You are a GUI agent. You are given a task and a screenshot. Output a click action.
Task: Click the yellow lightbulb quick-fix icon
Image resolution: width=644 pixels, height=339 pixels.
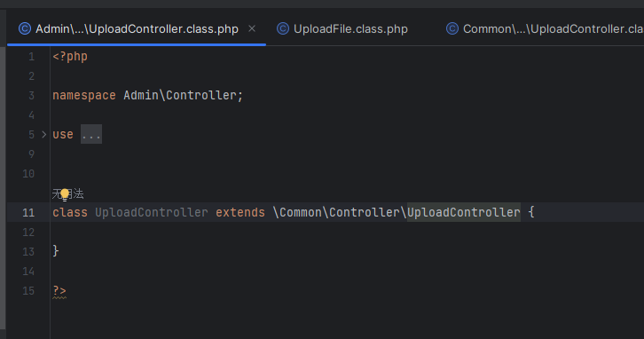tap(65, 194)
